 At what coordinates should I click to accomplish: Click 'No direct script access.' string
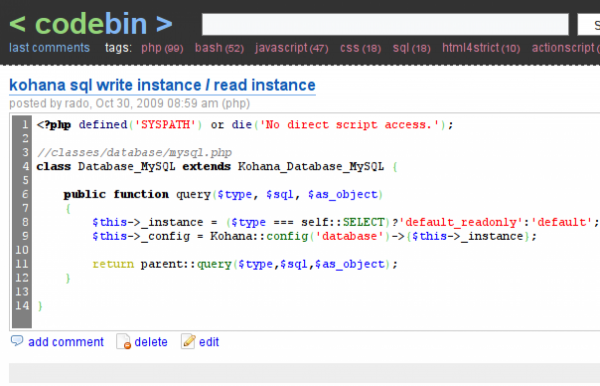pos(349,125)
